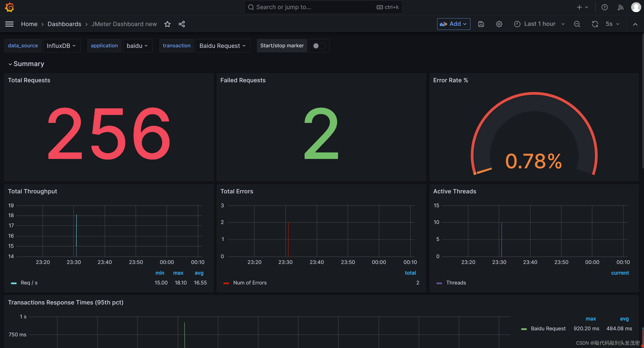Open the news feed icon

click(x=620, y=7)
